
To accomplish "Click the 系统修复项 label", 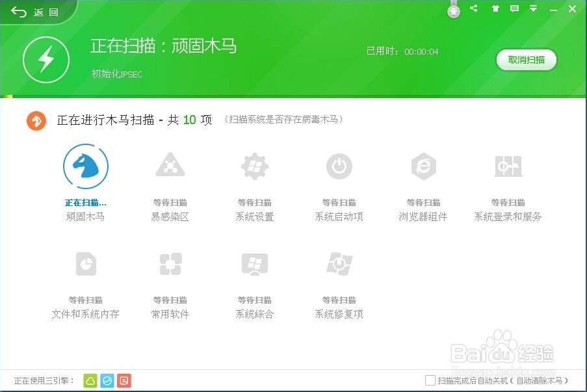I will click(339, 314).
